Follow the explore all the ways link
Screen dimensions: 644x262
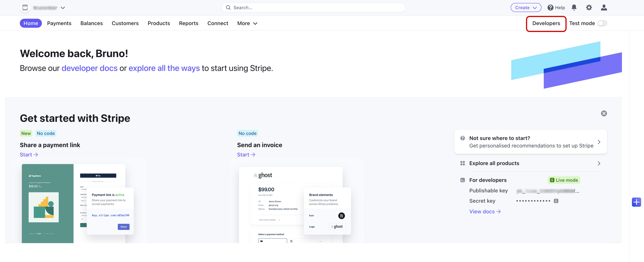(164, 68)
